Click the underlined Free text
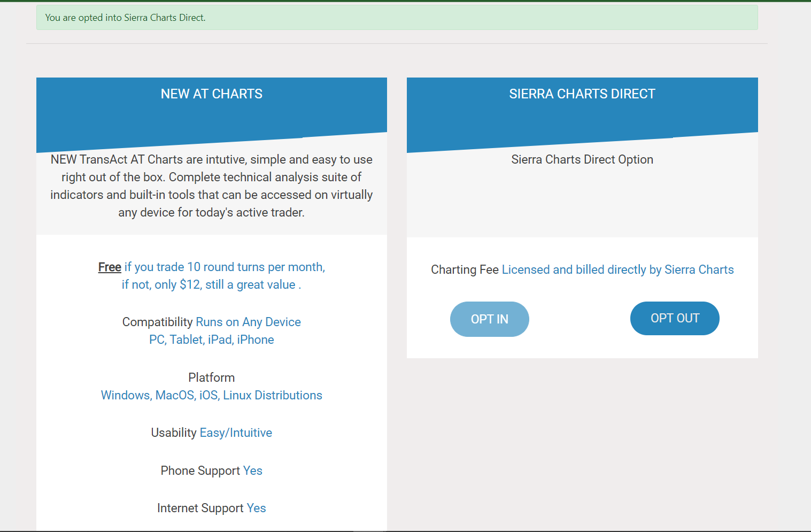Image resolution: width=811 pixels, height=532 pixels. [x=110, y=267]
